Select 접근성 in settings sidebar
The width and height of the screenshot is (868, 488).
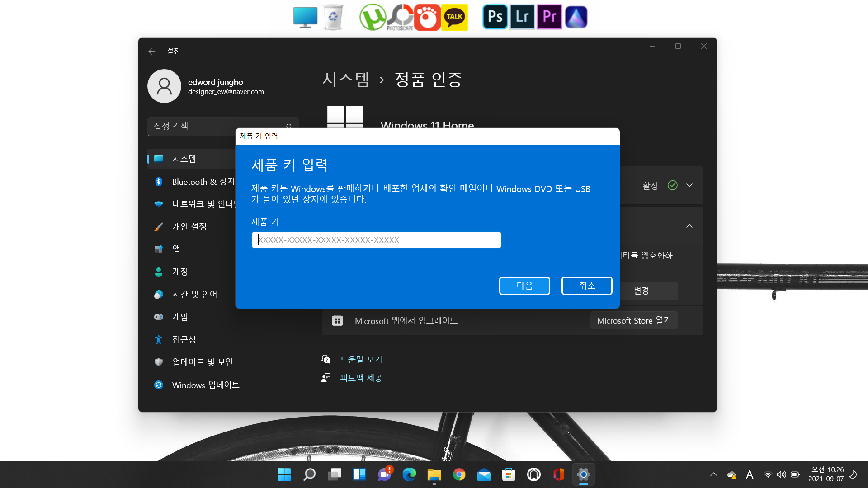[x=184, y=339]
